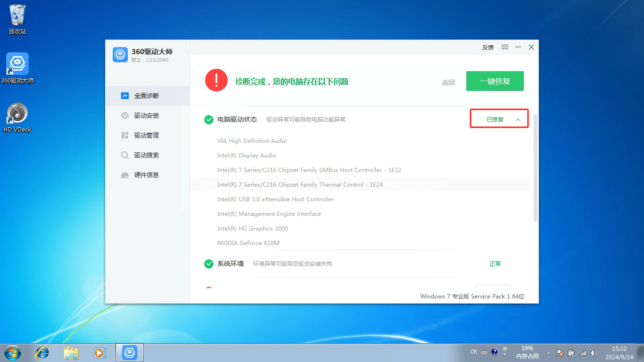Click the 返回 link
644x362 pixels.
click(448, 82)
